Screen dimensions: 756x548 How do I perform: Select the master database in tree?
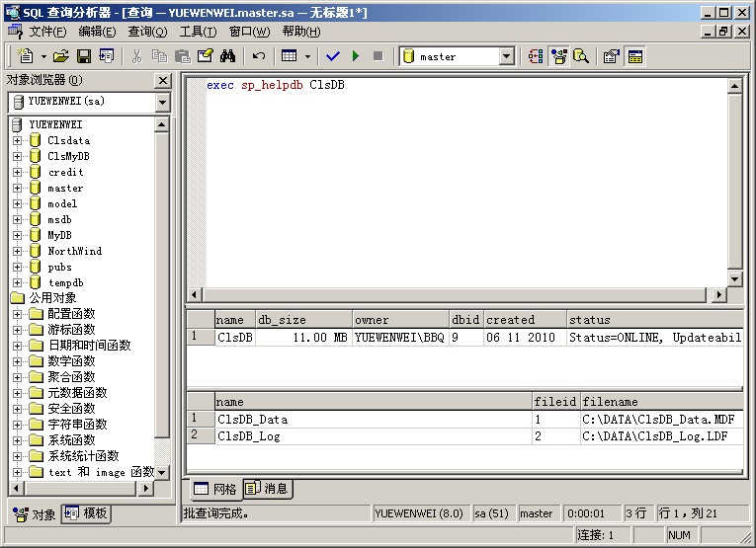point(65,189)
